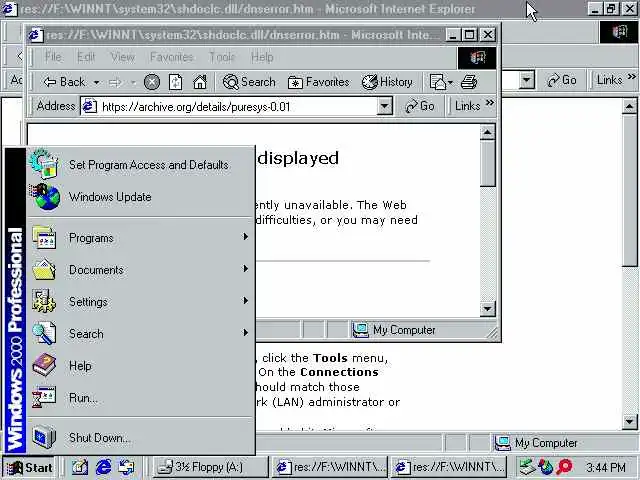Launch Outlook Express quick launch icon

tap(126, 467)
